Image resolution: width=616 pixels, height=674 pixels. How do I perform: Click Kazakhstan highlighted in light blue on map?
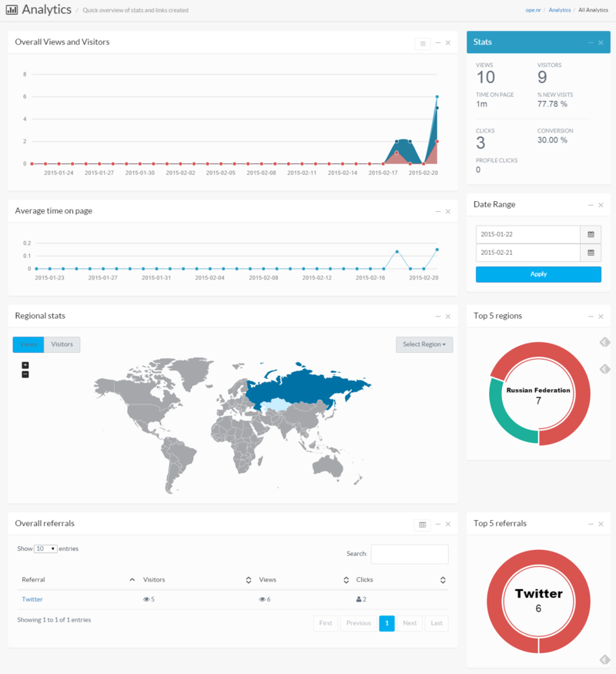coord(275,405)
